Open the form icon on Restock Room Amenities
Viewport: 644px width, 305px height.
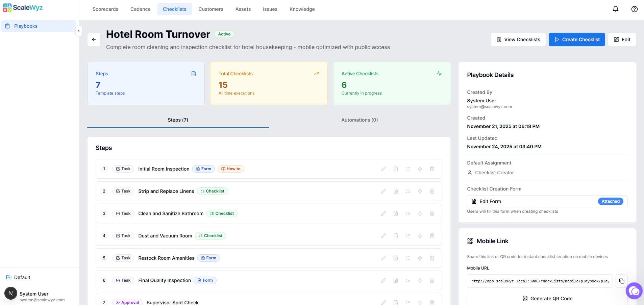coord(396,258)
